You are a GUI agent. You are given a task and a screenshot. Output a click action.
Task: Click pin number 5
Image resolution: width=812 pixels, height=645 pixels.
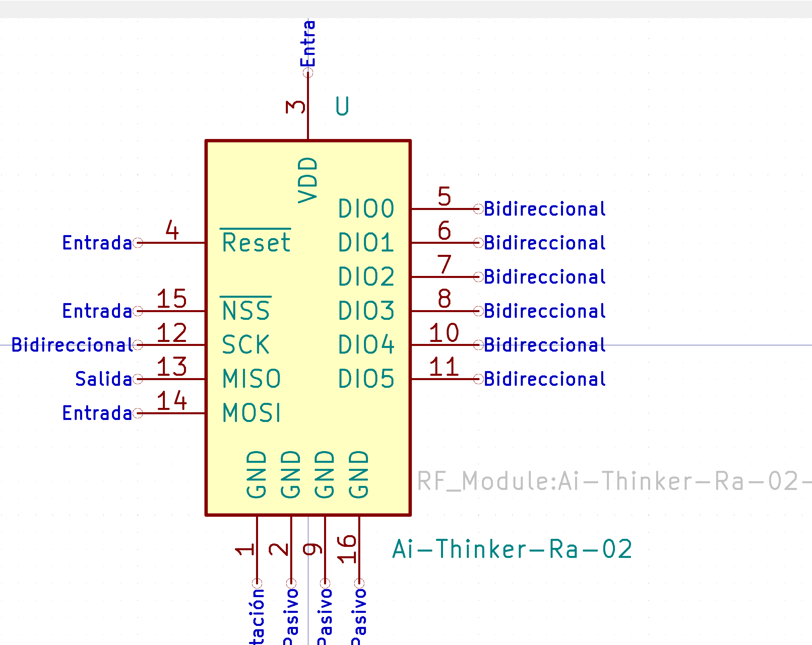[444, 197]
